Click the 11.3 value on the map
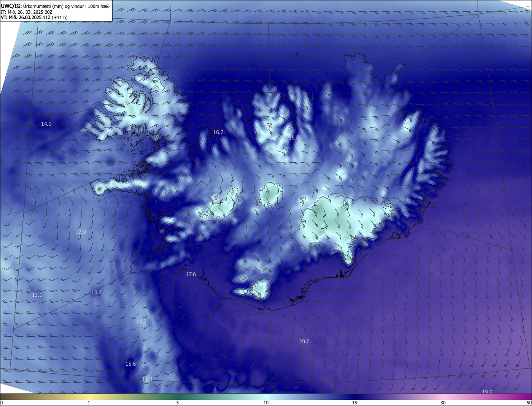532x406 pixels. point(147,379)
